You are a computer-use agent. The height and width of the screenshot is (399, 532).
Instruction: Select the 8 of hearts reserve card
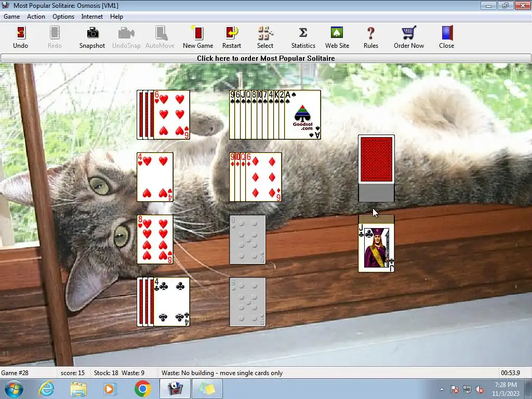(155, 240)
